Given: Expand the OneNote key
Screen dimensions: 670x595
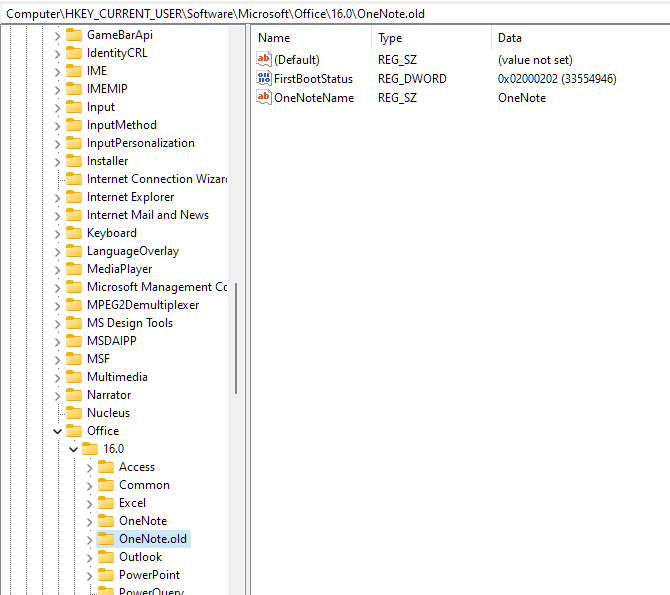Looking at the screenshot, I should [x=89, y=522].
